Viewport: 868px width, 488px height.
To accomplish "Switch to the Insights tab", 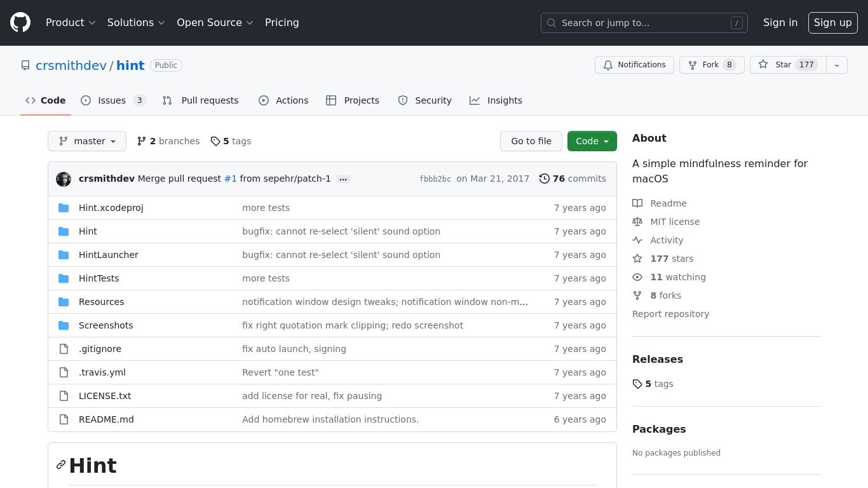I will pyautogui.click(x=496, y=100).
